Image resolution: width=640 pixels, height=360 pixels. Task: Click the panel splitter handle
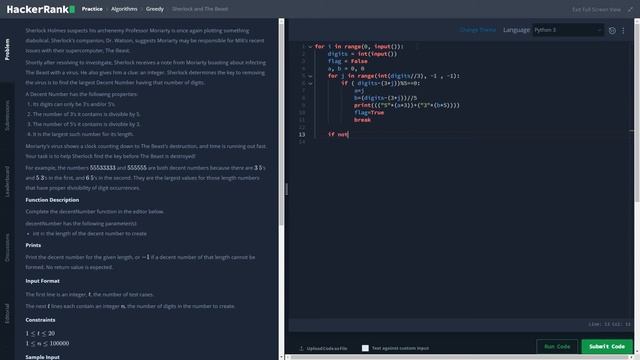(x=286, y=189)
